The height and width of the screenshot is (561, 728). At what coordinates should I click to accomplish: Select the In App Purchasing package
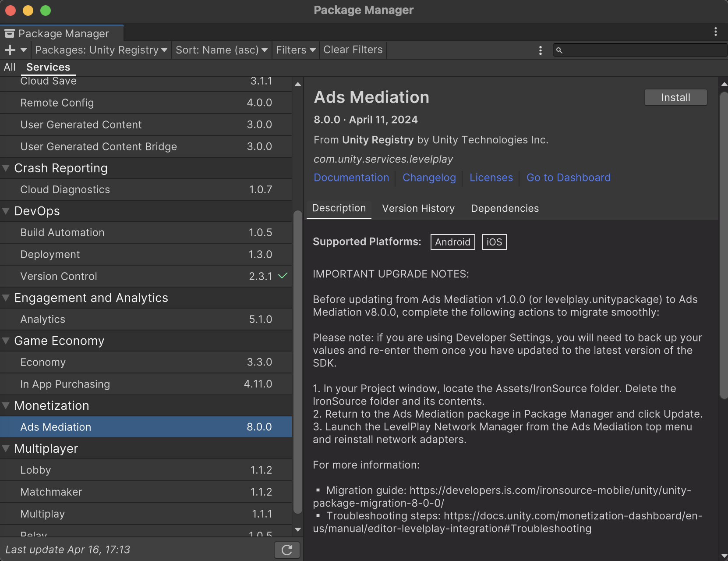[x=146, y=384]
